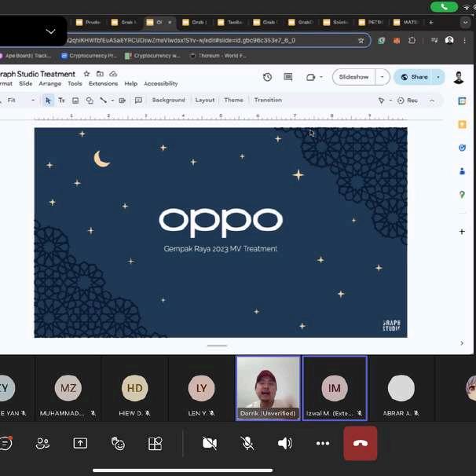Image resolution: width=476 pixels, height=476 pixels.
Task: Toggle the microphone mute button
Action: click(x=247, y=443)
